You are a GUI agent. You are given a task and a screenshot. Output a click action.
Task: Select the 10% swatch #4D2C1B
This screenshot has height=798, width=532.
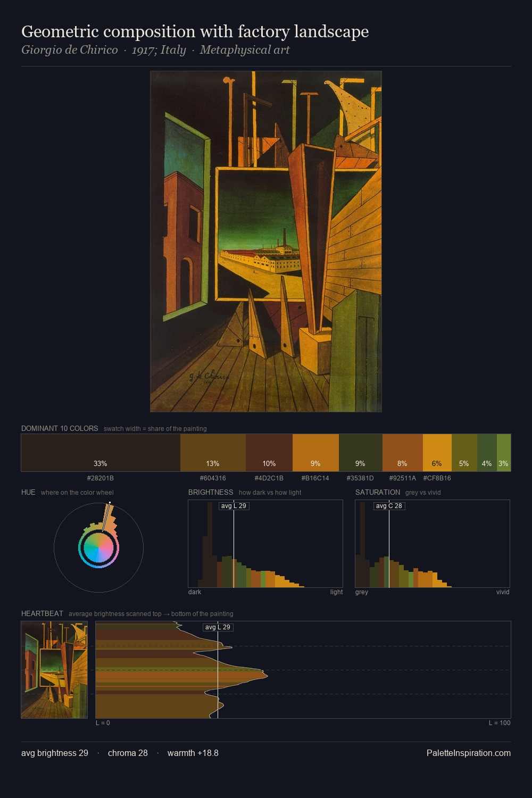(269, 453)
